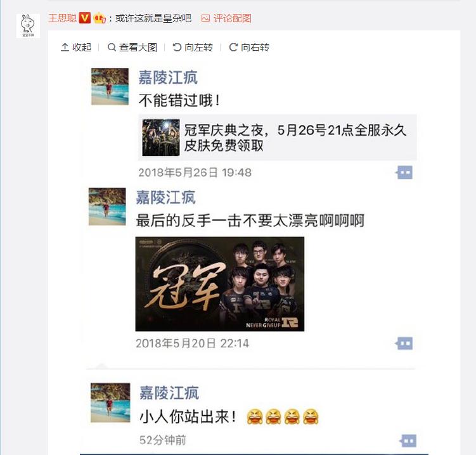Open the 评论配图 image link
Image resolution: width=476 pixels, height=455 pixels.
[x=226, y=18]
